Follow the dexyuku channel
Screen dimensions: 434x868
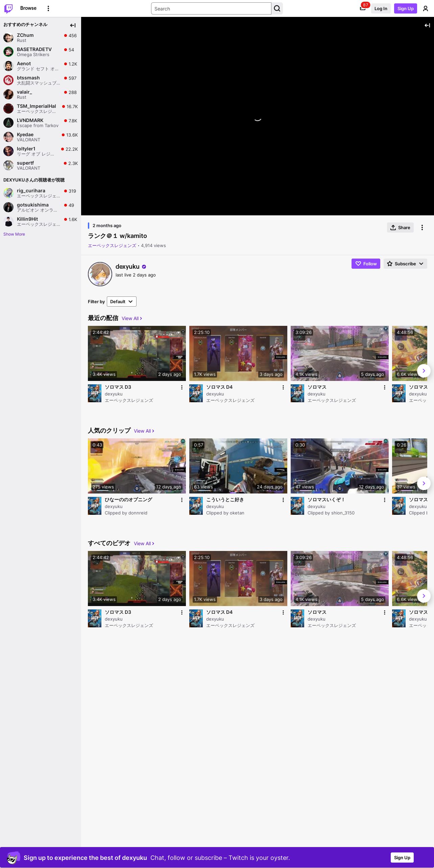point(366,264)
